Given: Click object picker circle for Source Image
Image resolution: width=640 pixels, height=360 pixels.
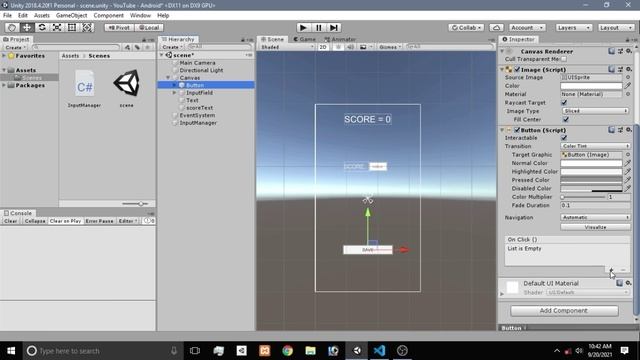Looking at the screenshot, I should coord(628,77).
